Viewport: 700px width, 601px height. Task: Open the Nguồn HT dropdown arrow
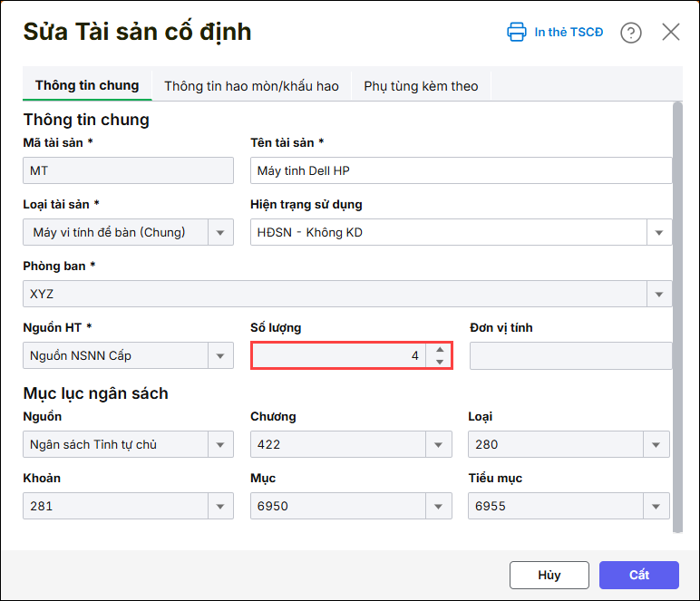tap(220, 355)
